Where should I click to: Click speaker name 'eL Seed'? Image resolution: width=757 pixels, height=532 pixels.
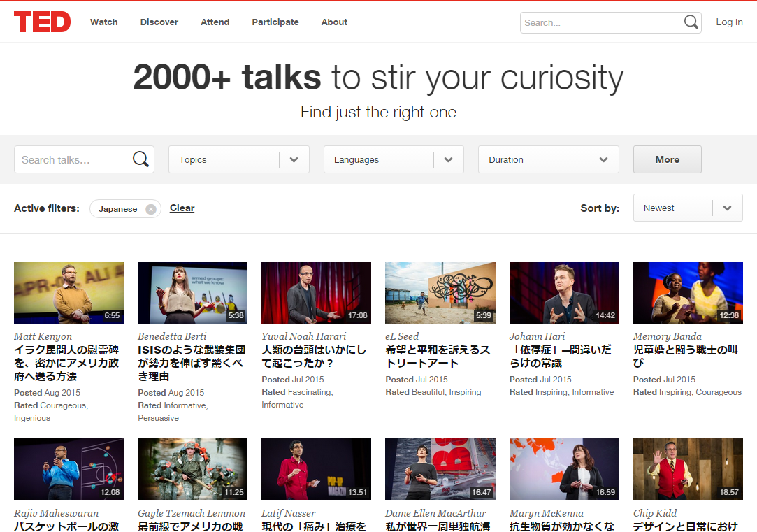pos(402,336)
